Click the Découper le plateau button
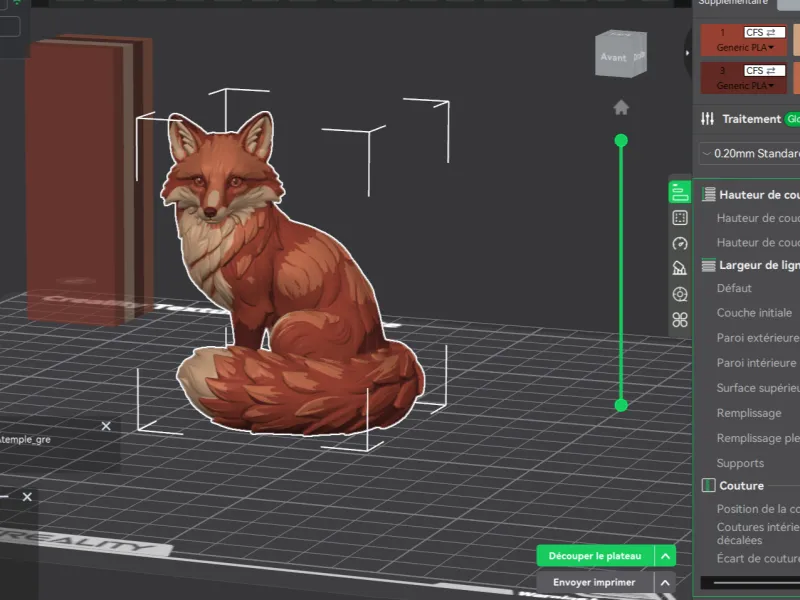The image size is (800, 600). pyautogui.click(x=595, y=556)
